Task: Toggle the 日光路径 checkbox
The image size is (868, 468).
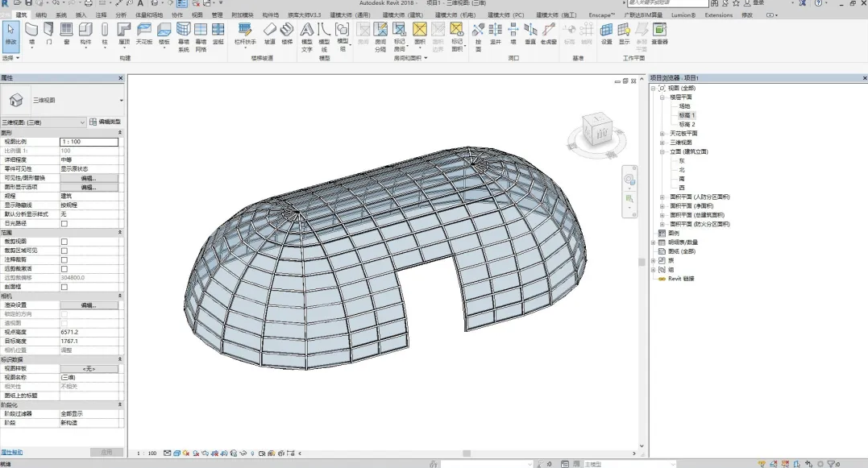Action: (x=64, y=223)
